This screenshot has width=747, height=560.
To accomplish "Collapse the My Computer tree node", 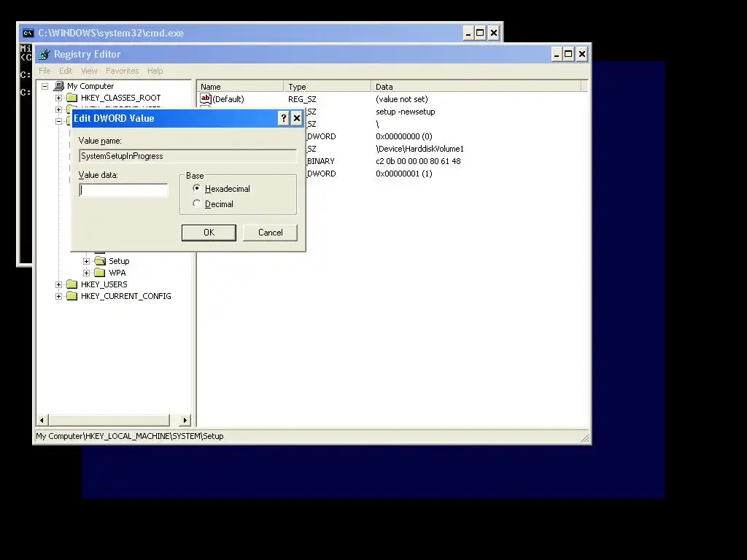I will (44, 86).
